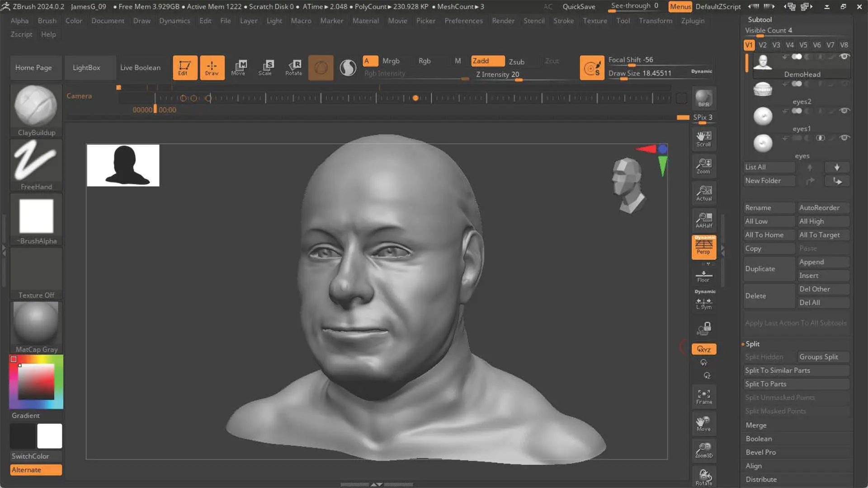Select the Edit mode icon in the toolbar

[x=185, y=67]
